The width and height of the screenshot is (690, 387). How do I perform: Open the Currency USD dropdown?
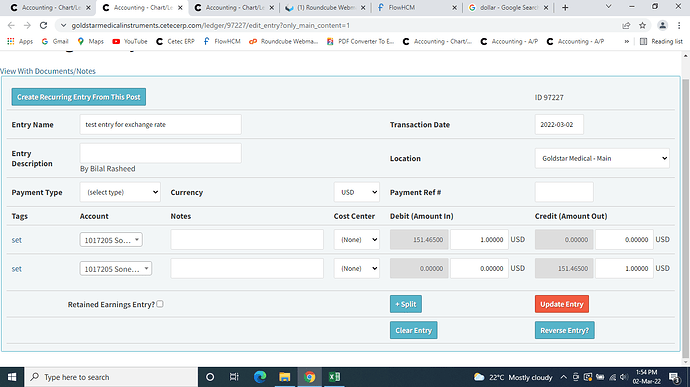pyautogui.click(x=356, y=192)
